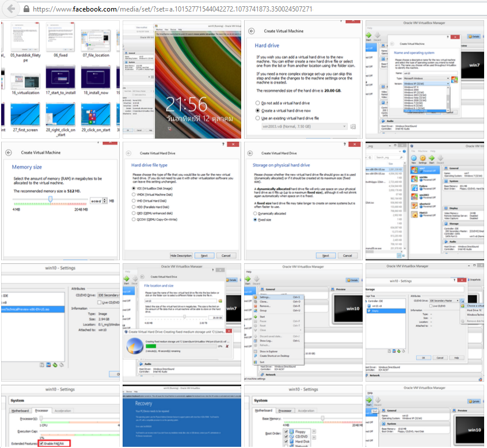Image resolution: width=487 pixels, height=448 pixels.
Task: Click the virtual hard drive size slider handle
Action: click(184, 317)
